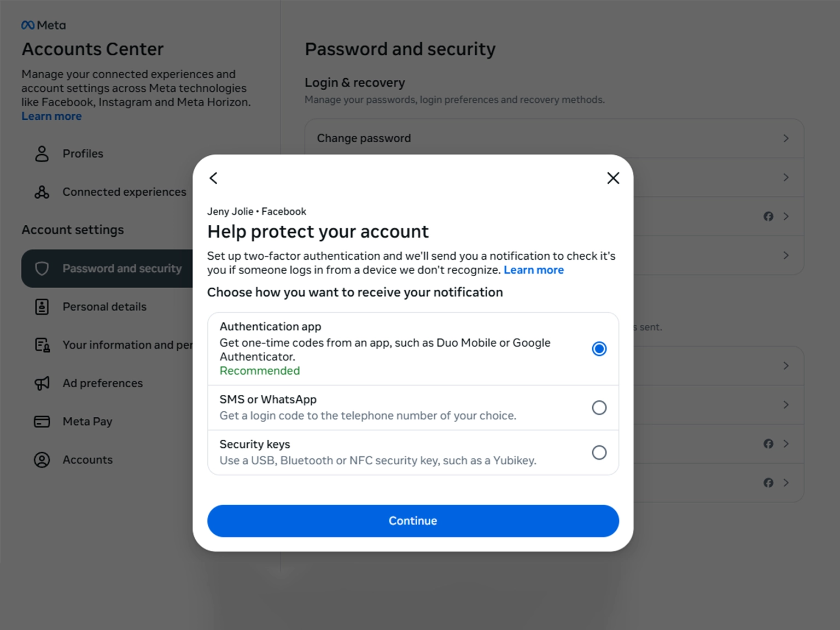Click the Ad preferences megaphone icon
This screenshot has width=840, height=630.
[42, 383]
